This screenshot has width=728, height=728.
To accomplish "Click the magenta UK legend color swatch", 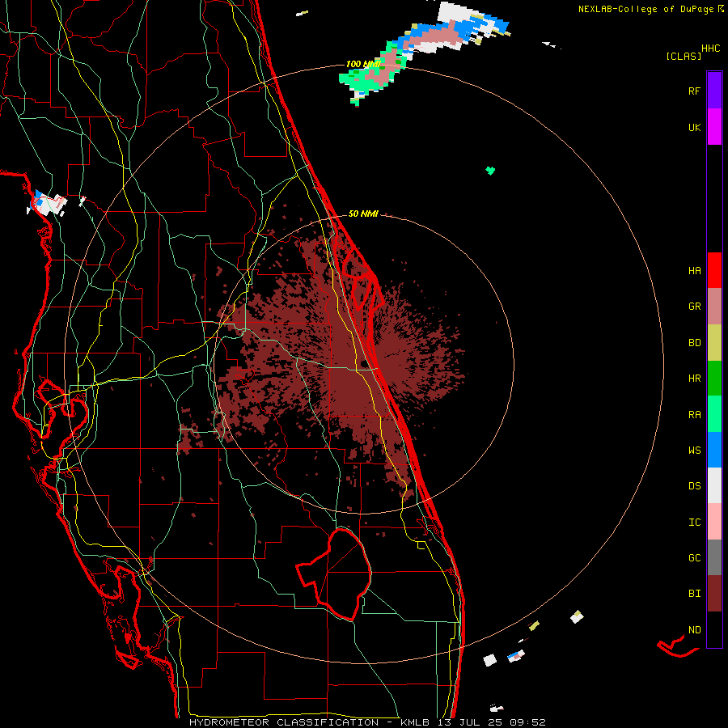I will [x=714, y=127].
